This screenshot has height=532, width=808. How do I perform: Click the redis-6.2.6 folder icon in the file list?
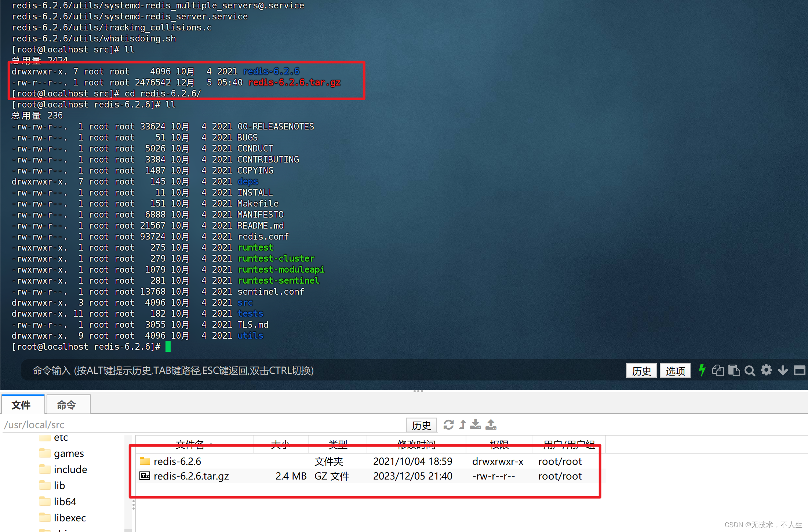click(145, 461)
